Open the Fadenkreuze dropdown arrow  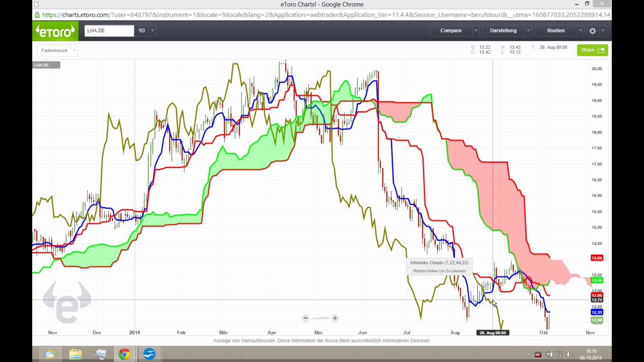click(74, 50)
